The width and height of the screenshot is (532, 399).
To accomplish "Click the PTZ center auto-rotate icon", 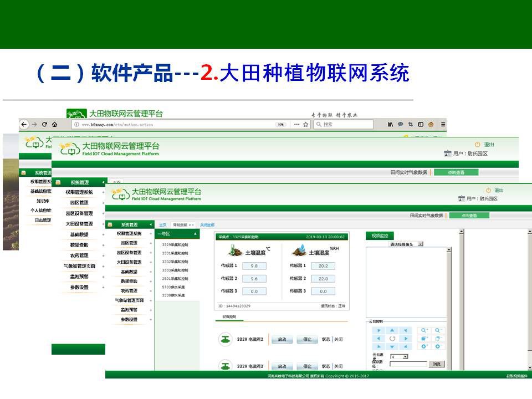I will click(392, 339).
